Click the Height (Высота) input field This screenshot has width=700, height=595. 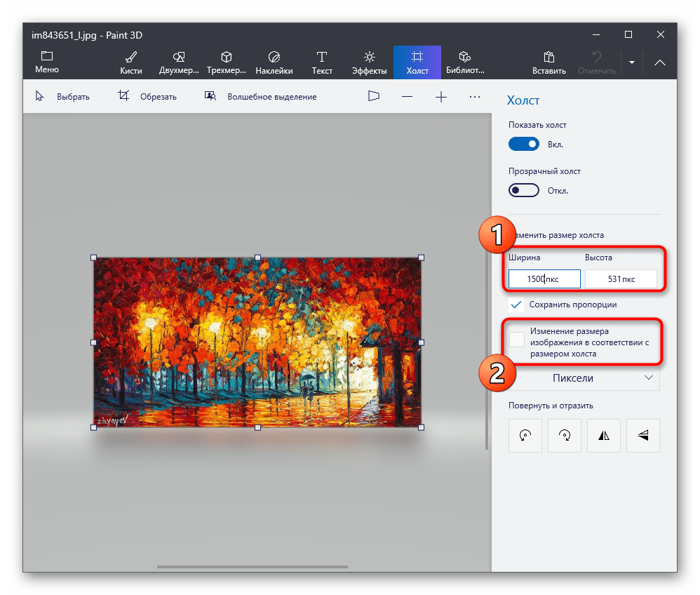621,279
